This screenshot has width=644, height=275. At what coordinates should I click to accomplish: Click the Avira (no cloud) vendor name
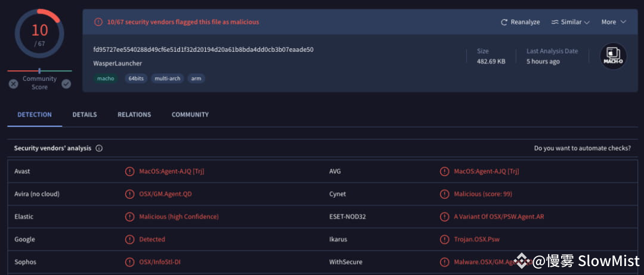coord(37,194)
